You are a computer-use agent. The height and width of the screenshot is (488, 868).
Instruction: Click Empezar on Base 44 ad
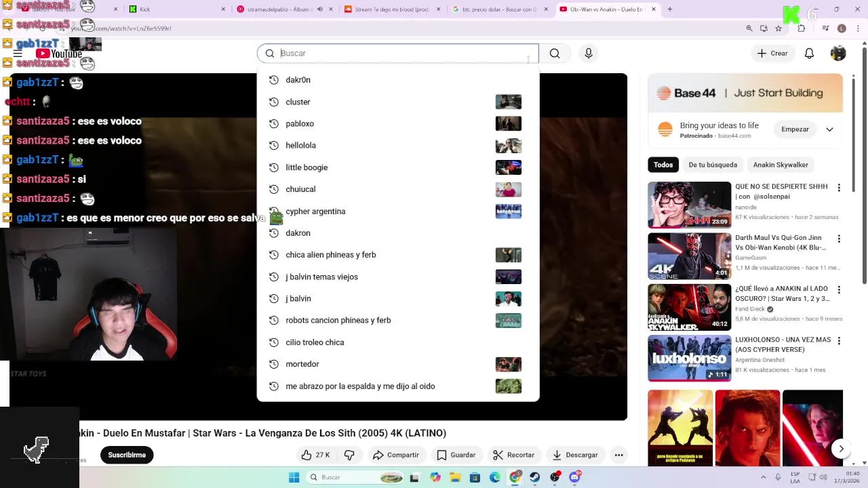tap(795, 129)
